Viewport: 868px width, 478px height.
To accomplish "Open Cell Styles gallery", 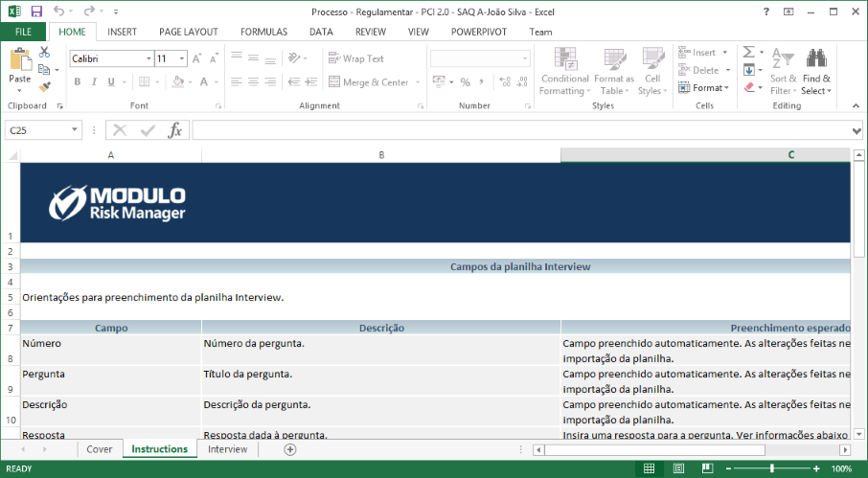I will 652,72.
